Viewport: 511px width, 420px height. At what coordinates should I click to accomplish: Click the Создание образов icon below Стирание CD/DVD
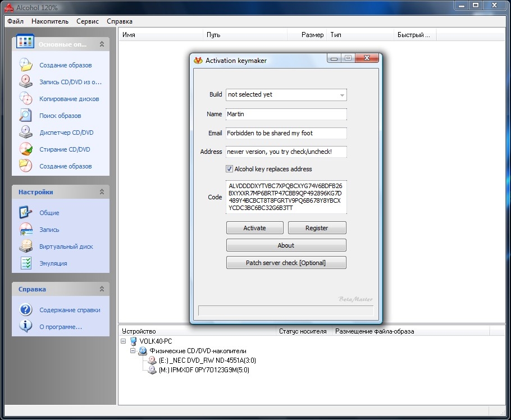pos(26,166)
